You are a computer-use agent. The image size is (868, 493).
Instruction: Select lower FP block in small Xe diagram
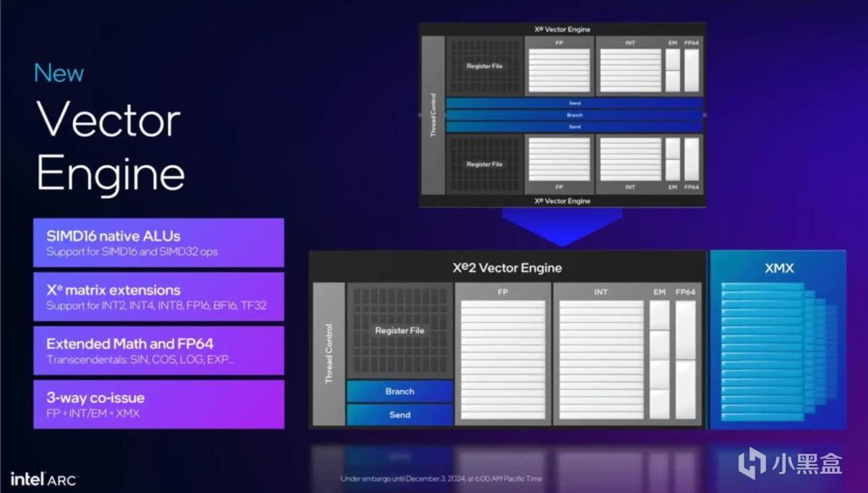559,163
